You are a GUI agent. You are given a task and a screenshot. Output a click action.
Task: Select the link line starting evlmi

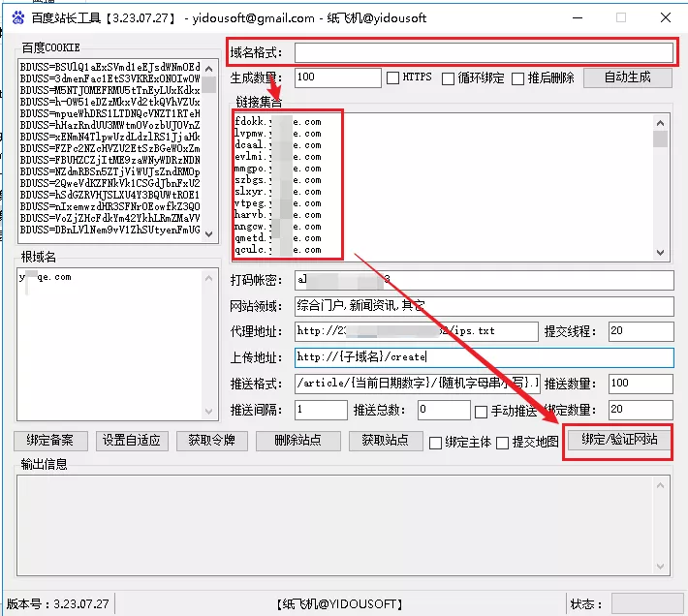pyautogui.click(x=278, y=157)
